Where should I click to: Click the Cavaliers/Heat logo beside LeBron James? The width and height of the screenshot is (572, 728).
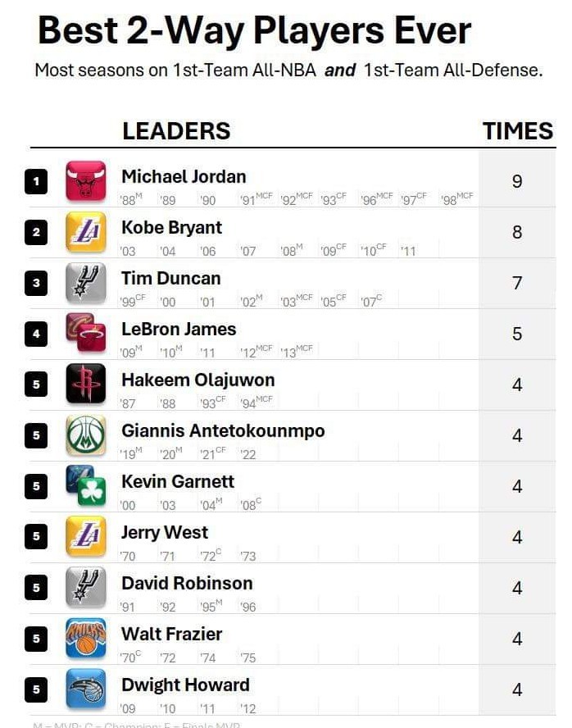point(86,334)
